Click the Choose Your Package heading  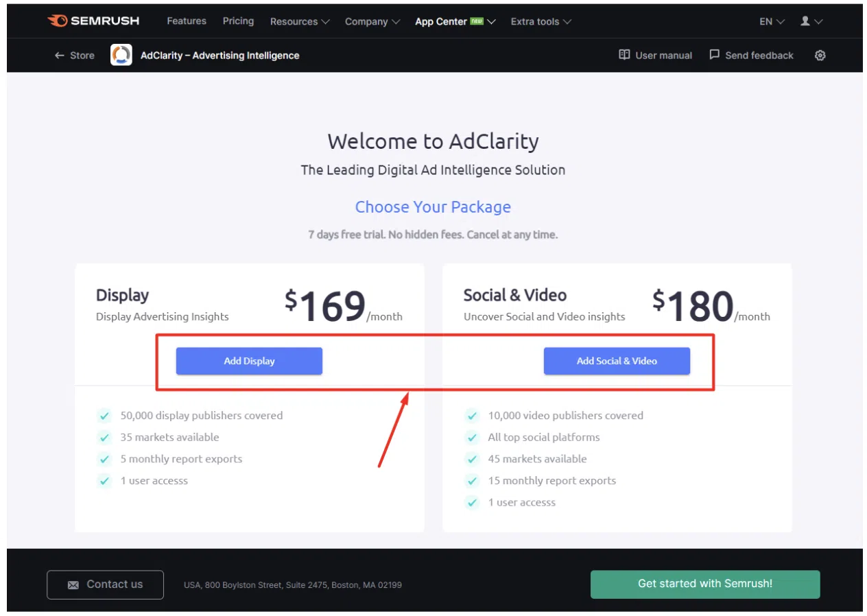pos(433,207)
